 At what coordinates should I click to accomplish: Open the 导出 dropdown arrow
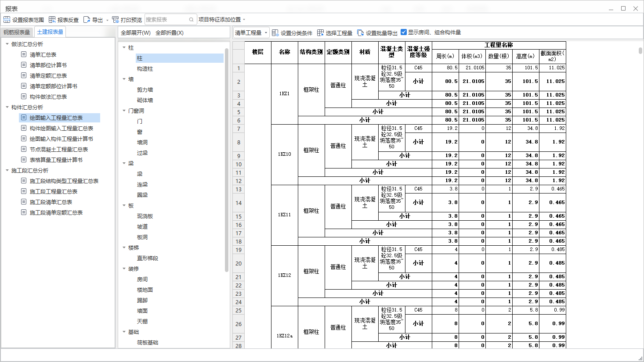click(x=107, y=20)
